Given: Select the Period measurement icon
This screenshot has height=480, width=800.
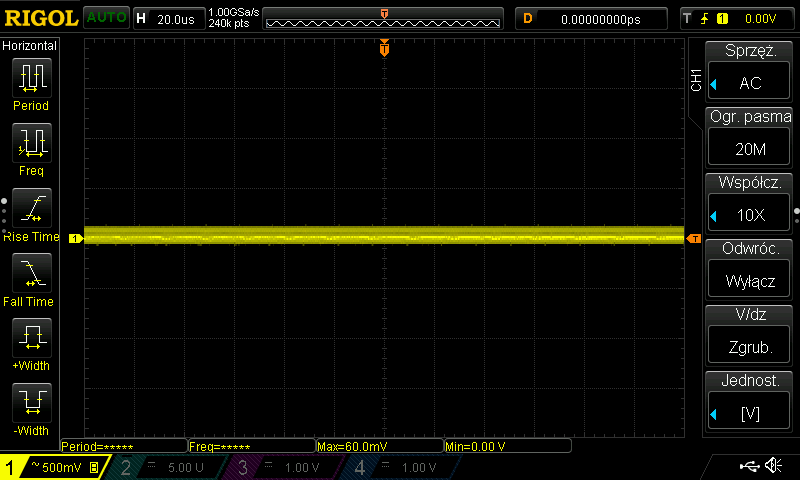Looking at the screenshot, I should (x=32, y=78).
